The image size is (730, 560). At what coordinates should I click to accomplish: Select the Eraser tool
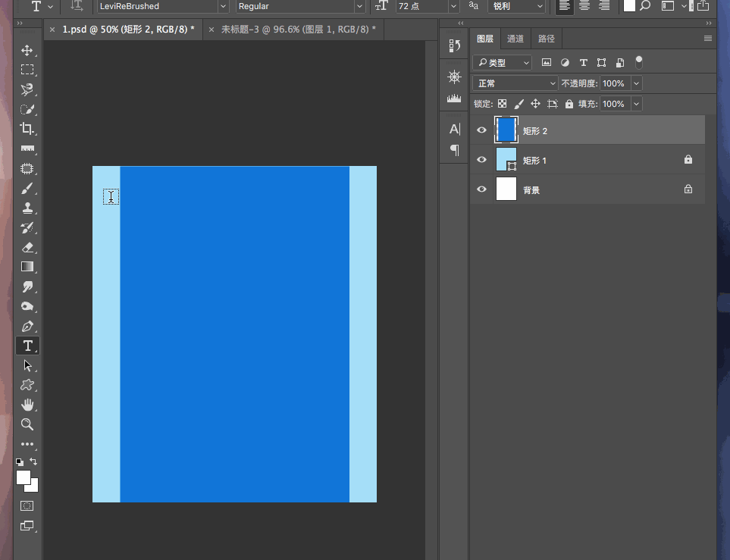(x=27, y=247)
